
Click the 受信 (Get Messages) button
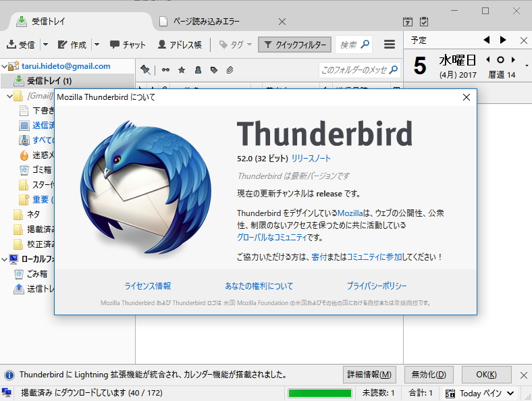[x=21, y=45]
